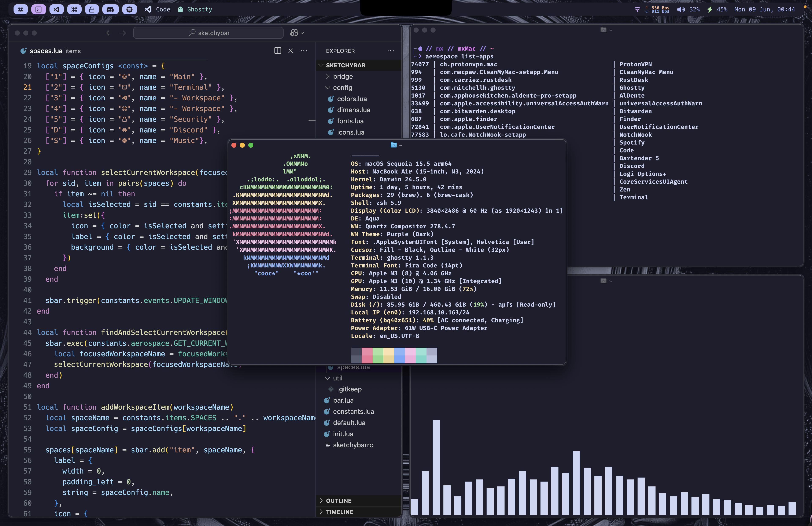Click the globe icon in the menu bar
Viewport: 812px width, 526px height.
21,9
